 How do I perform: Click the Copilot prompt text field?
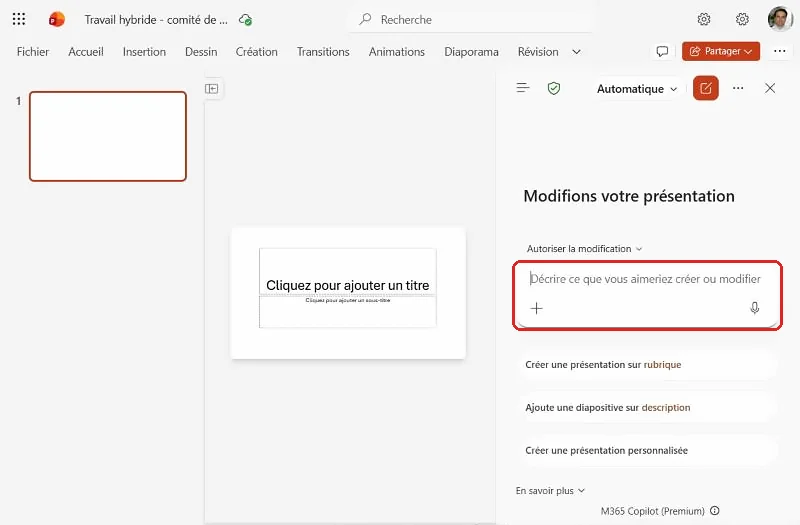click(645, 279)
